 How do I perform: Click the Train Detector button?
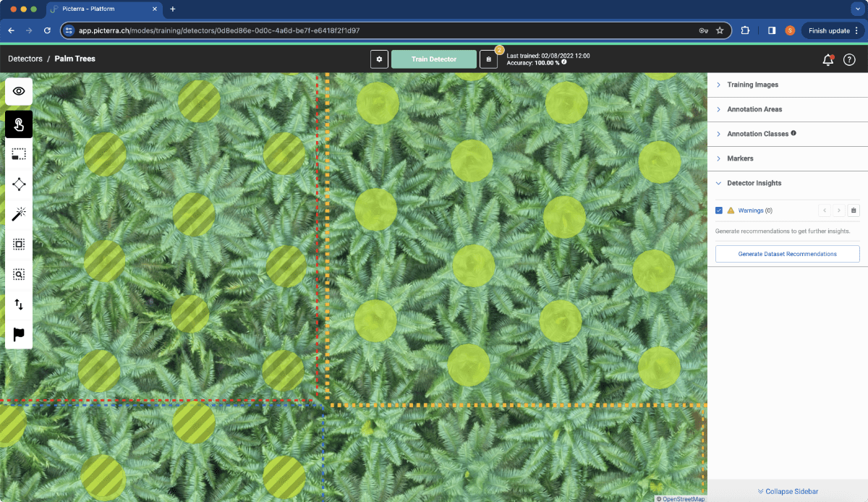(434, 59)
